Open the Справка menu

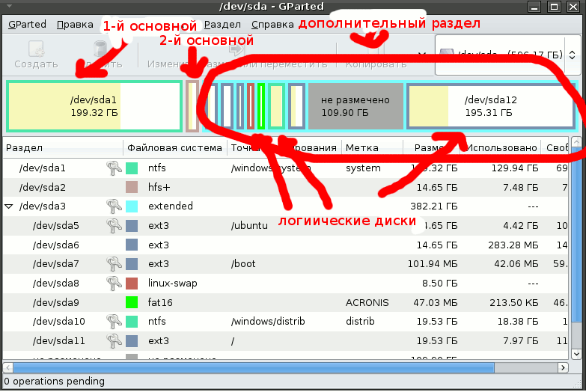point(272,24)
